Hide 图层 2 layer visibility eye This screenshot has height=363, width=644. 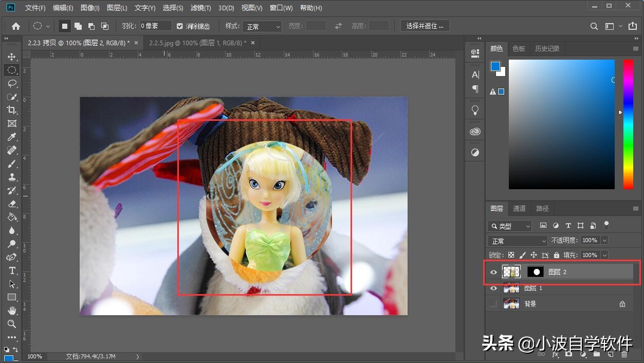[493, 272]
